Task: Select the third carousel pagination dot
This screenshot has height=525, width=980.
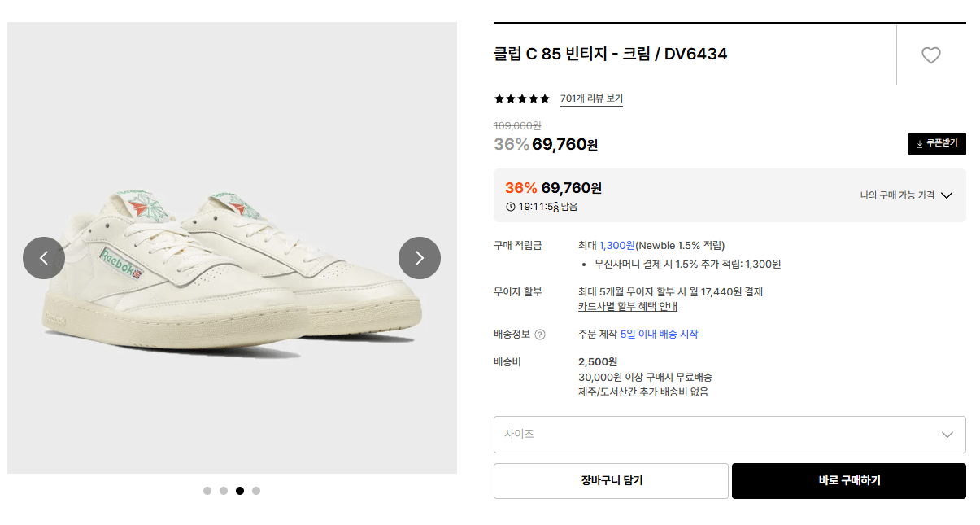Action: pyautogui.click(x=239, y=491)
